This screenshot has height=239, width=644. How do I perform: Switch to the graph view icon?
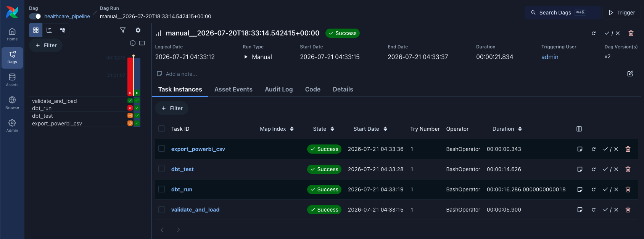click(63, 30)
